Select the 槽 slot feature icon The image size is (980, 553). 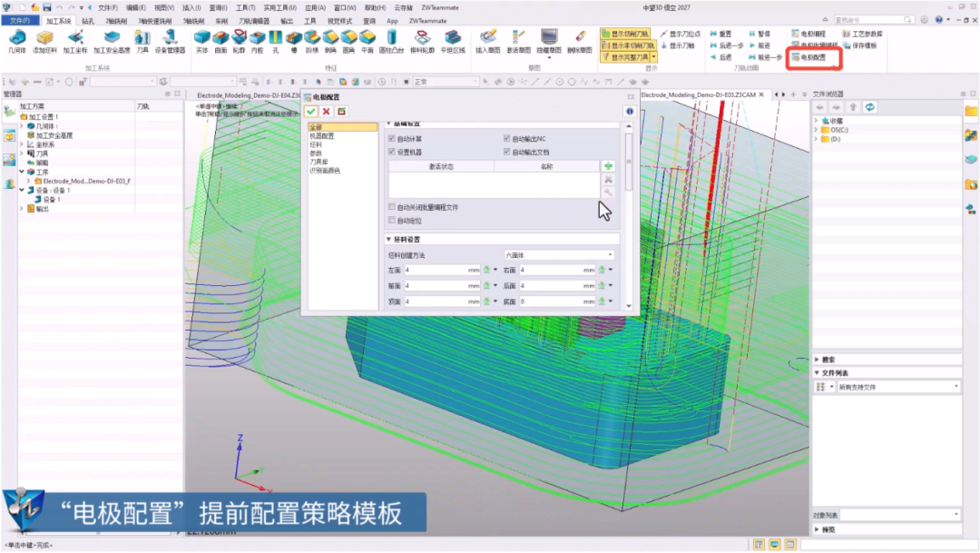click(294, 41)
